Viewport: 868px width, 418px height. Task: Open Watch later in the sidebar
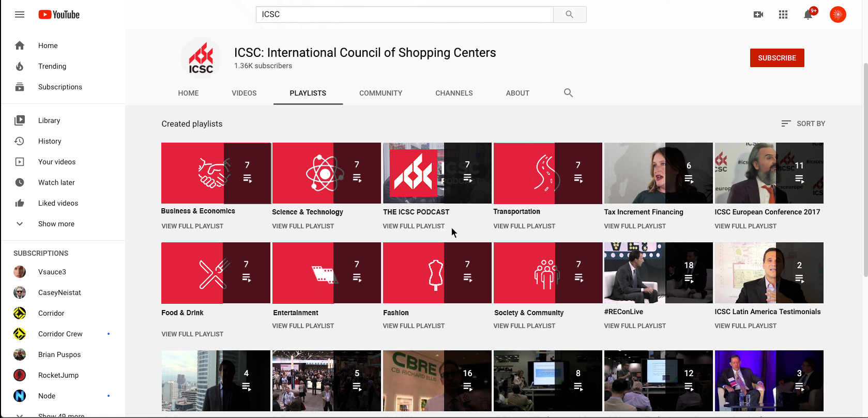tap(63, 182)
